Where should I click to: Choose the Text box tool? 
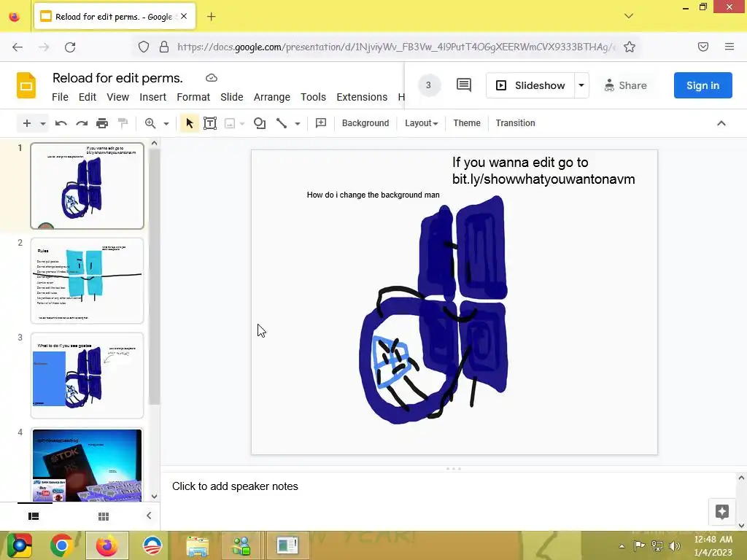pyautogui.click(x=209, y=123)
